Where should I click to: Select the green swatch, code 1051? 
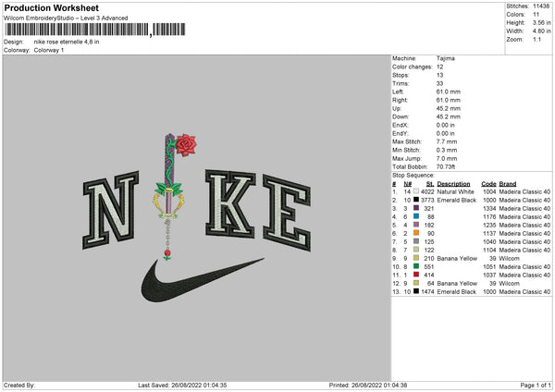click(x=416, y=266)
